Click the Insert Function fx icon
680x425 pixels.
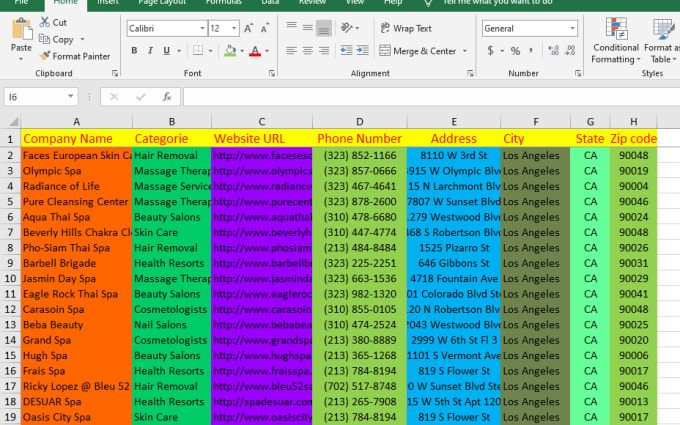pyautogui.click(x=167, y=97)
